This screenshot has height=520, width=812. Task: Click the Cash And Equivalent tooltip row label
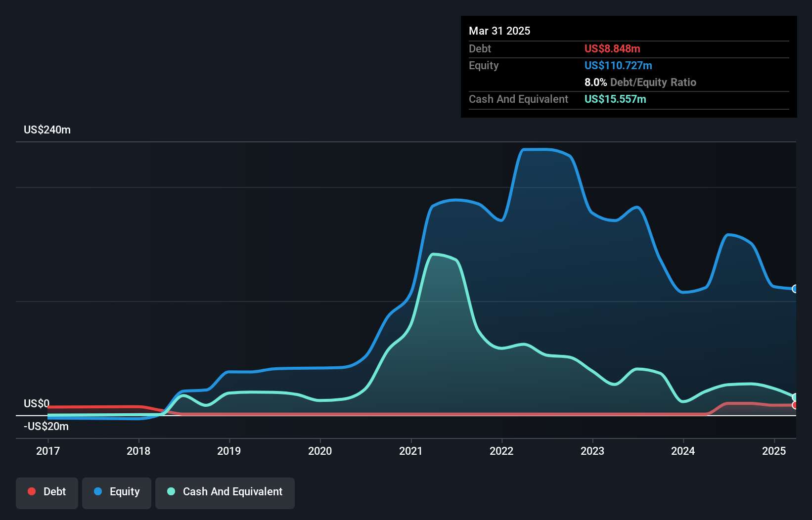518,99
